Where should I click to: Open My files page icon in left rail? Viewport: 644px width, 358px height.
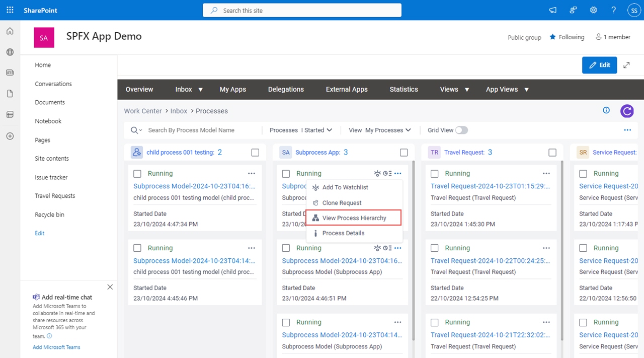tap(10, 94)
